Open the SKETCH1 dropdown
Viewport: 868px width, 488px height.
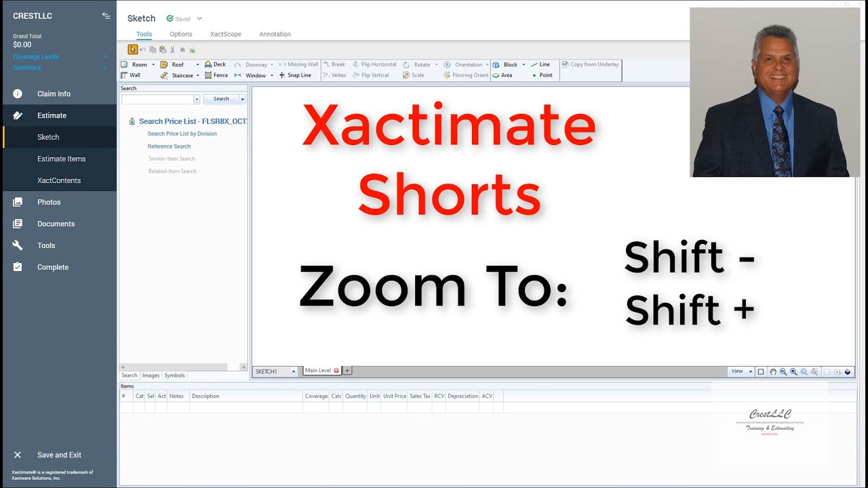[294, 371]
